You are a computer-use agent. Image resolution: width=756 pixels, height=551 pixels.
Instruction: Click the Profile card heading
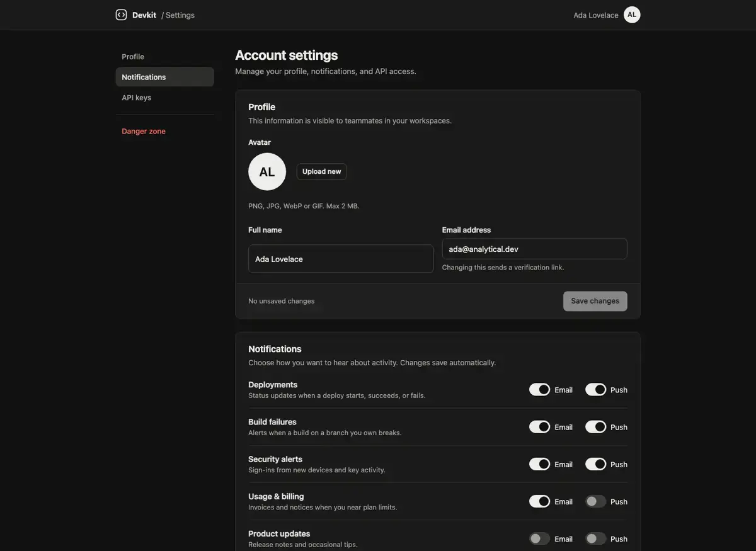(x=261, y=107)
